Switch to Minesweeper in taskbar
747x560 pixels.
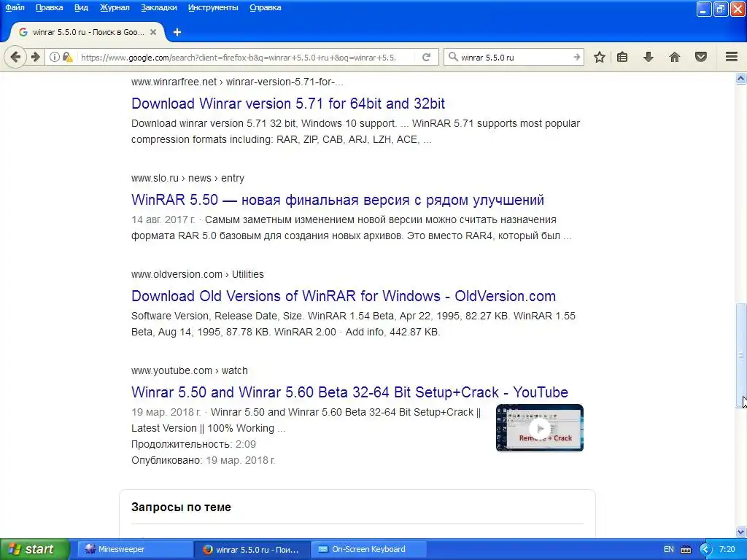click(x=135, y=549)
